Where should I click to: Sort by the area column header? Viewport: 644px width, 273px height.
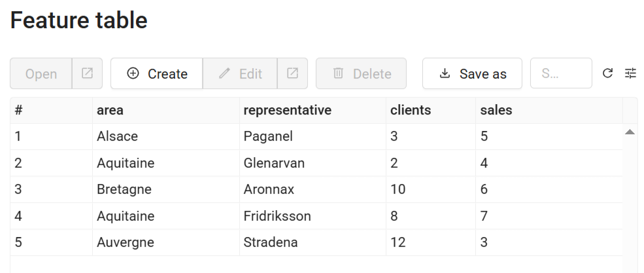pyautogui.click(x=110, y=111)
